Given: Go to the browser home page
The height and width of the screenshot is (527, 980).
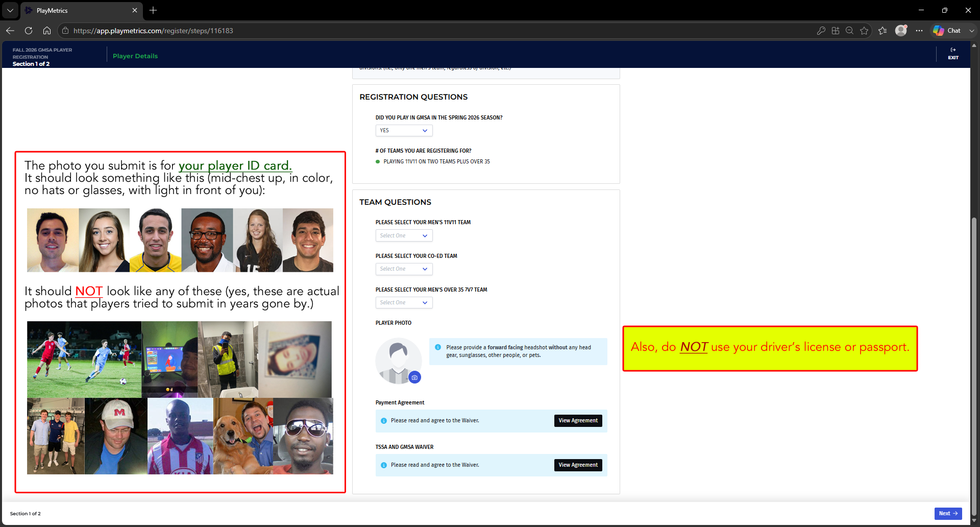Looking at the screenshot, I should pos(47,31).
